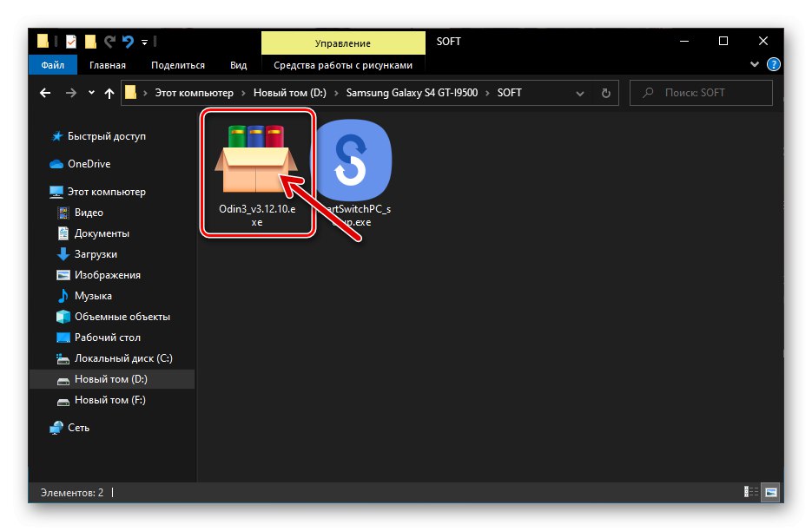Screen dimensions: 812x531
Task: Open the chevron after Новый том (D:) breadcrumb
Action: (336, 93)
